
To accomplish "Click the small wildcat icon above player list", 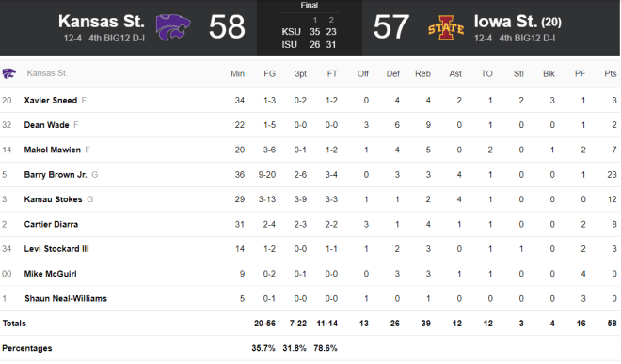I will click(x=9, y=73).
